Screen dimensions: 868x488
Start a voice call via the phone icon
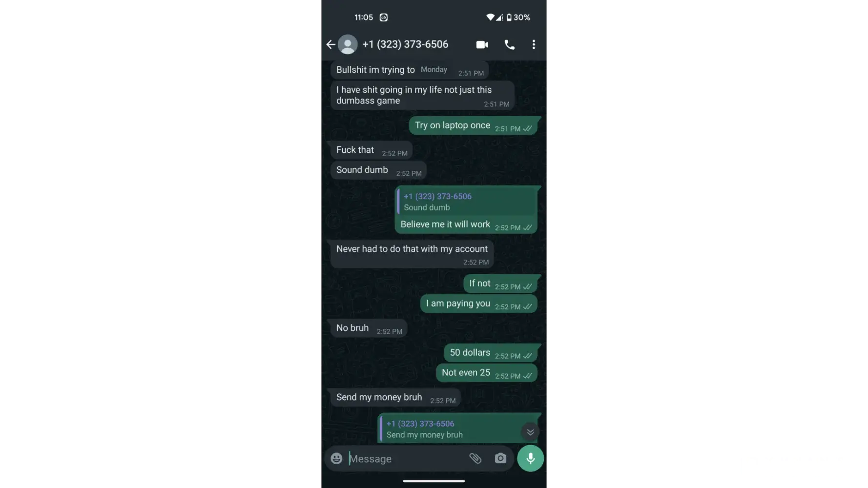click(x=509, y=44)
